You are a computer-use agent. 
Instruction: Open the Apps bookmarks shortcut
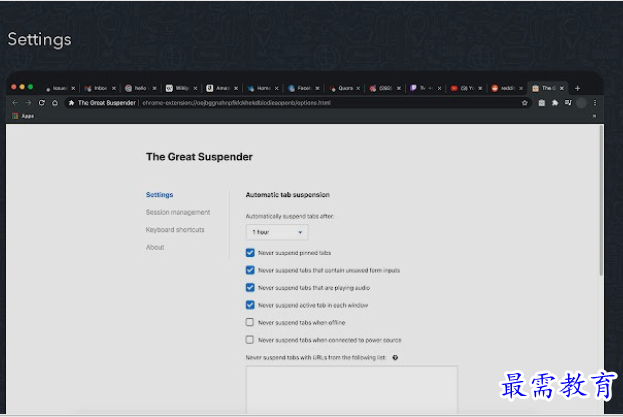pos(23,116)
